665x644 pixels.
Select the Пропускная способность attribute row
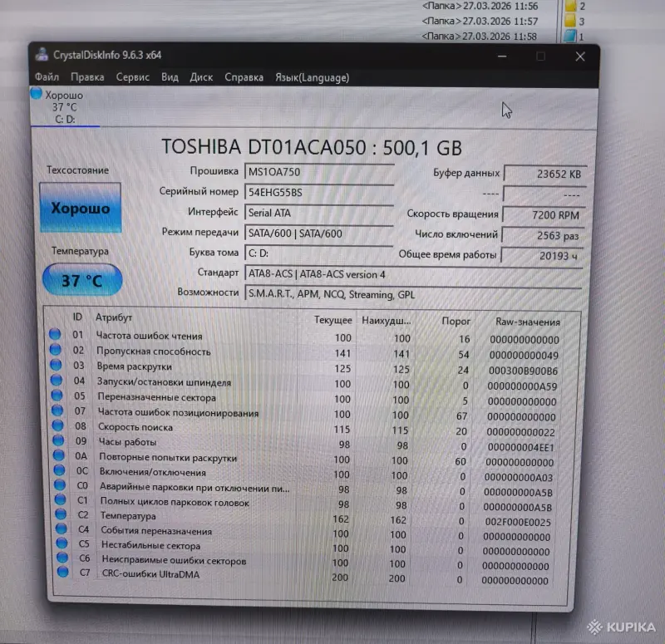[x=166, y=352]
